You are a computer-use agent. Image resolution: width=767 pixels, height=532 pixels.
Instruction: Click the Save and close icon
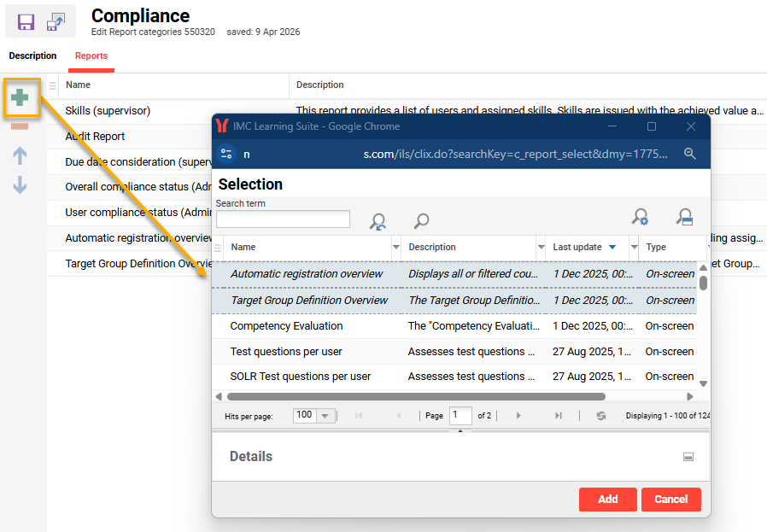tap(56, 22)
